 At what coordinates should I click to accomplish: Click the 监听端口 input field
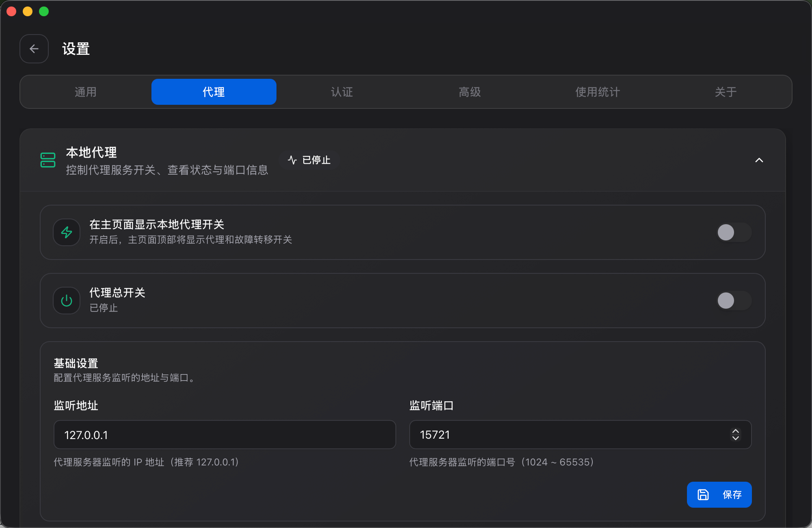[581, 435]
